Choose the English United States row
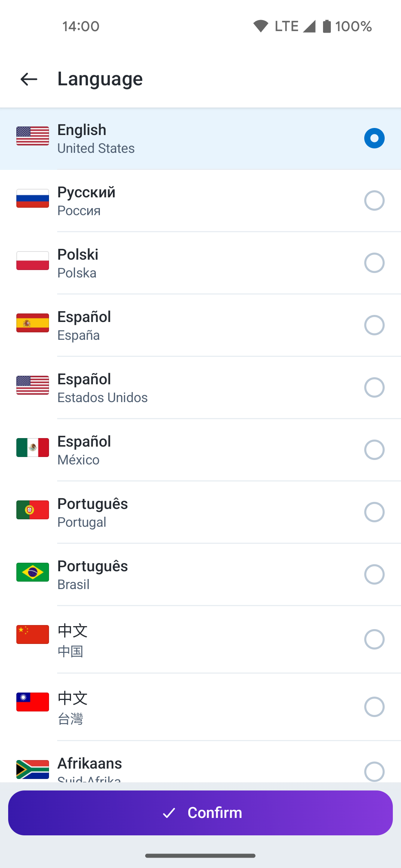 (x=200, y=139)
